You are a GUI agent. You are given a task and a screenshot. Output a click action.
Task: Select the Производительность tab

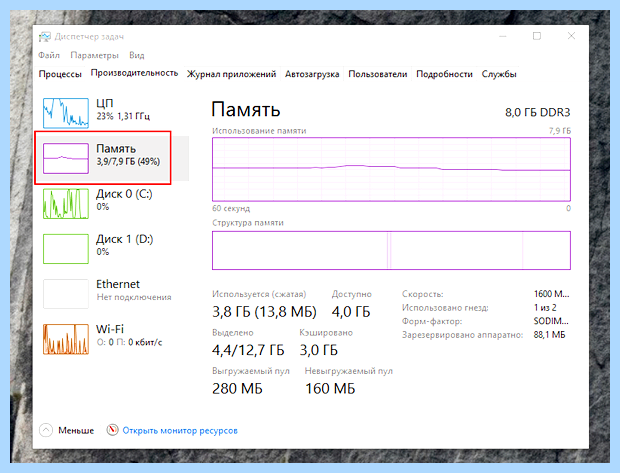tap(134, 73)
